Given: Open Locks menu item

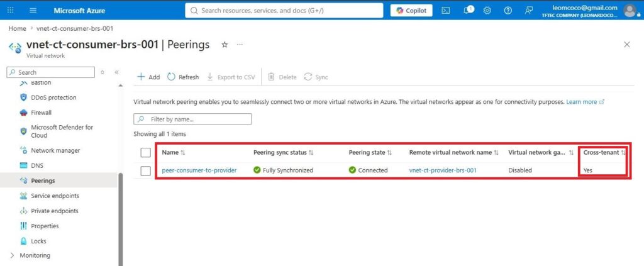Looking at the screenshot, I should pos(38,241).
